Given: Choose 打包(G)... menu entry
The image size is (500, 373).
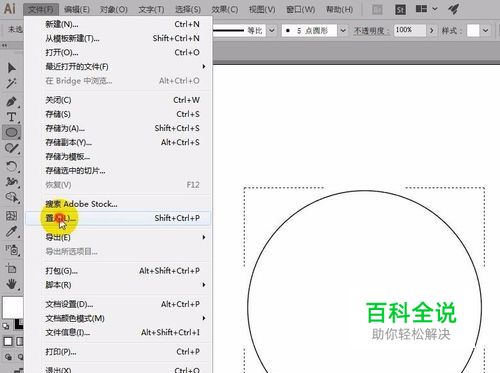Looking at the screenshot, I should coord(118,271).
